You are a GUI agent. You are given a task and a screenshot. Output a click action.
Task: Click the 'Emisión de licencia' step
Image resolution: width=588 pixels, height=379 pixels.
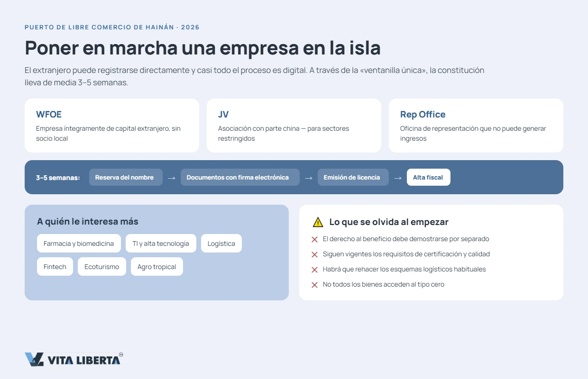tap(353, 177)
